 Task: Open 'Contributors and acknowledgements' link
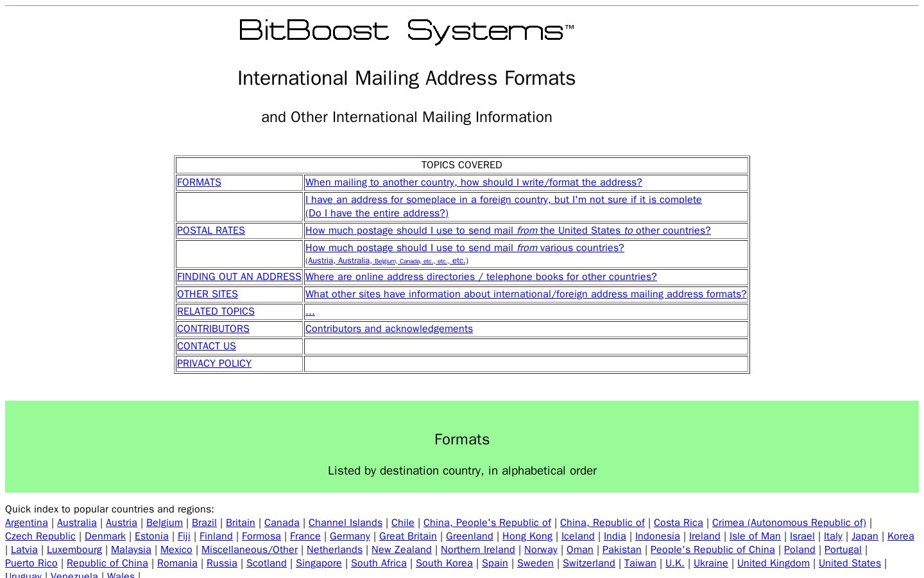389,329
